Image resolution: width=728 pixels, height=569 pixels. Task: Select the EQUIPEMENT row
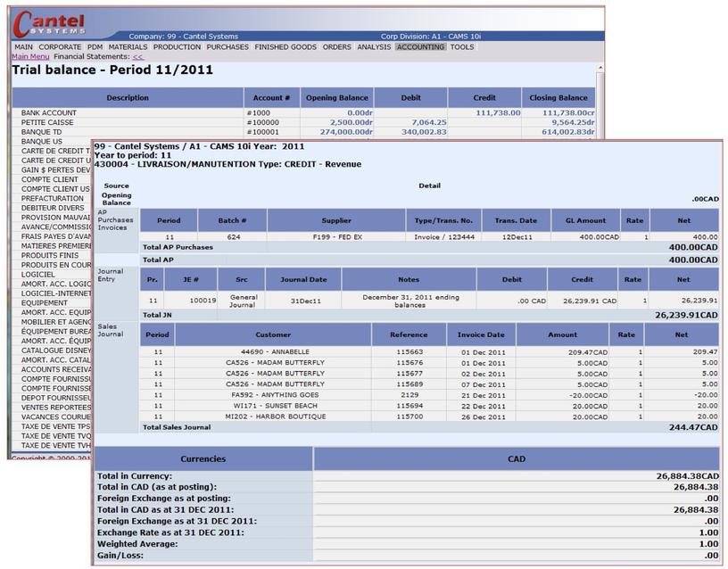(x=44, y=303)
